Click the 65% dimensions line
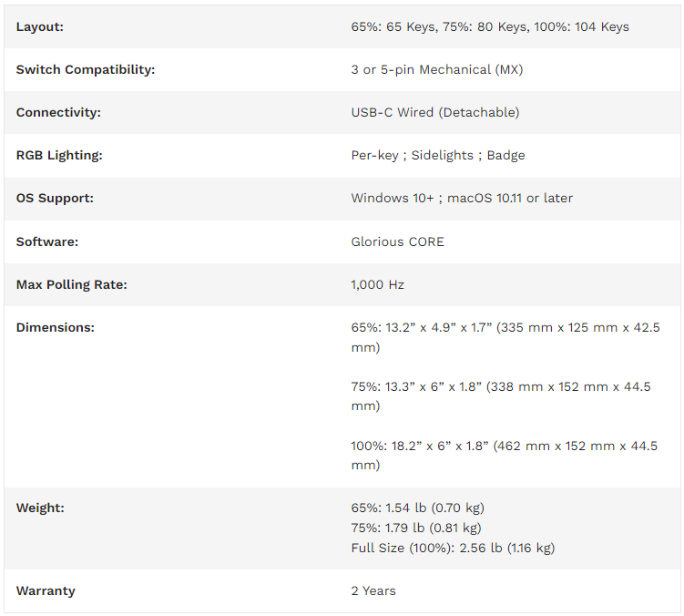 pyautogui.click(x=505, y=337)
